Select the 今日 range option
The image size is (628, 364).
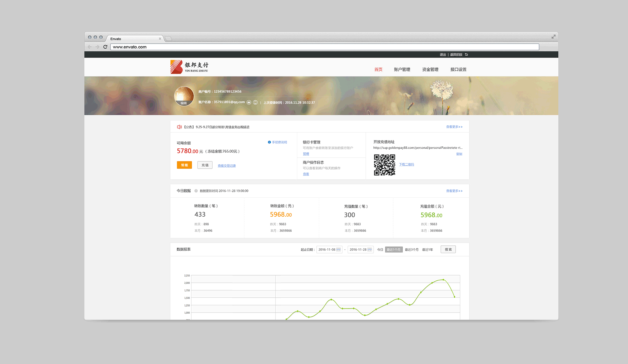pos(380,250)
